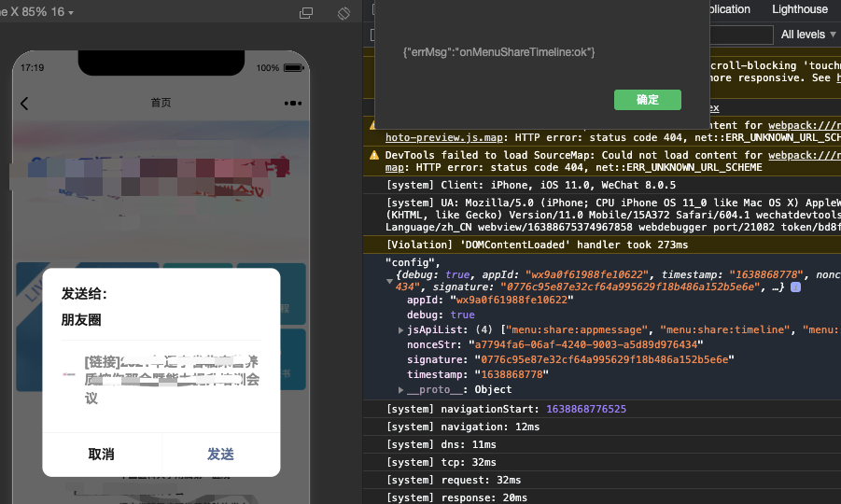841x504 pixels.
Task: Click the 朋友圈 recipient label
Action: [x=81, y=319]
